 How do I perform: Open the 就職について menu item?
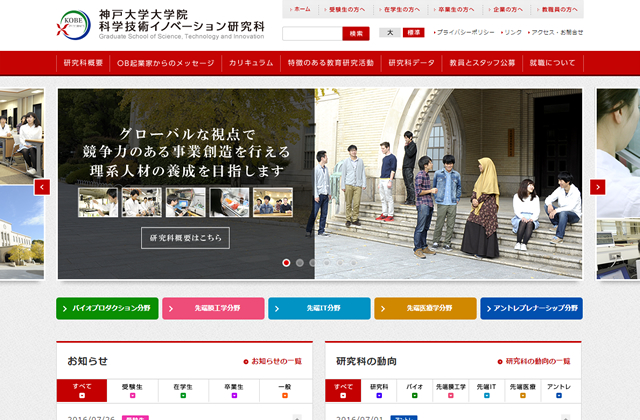pos(553,63)
